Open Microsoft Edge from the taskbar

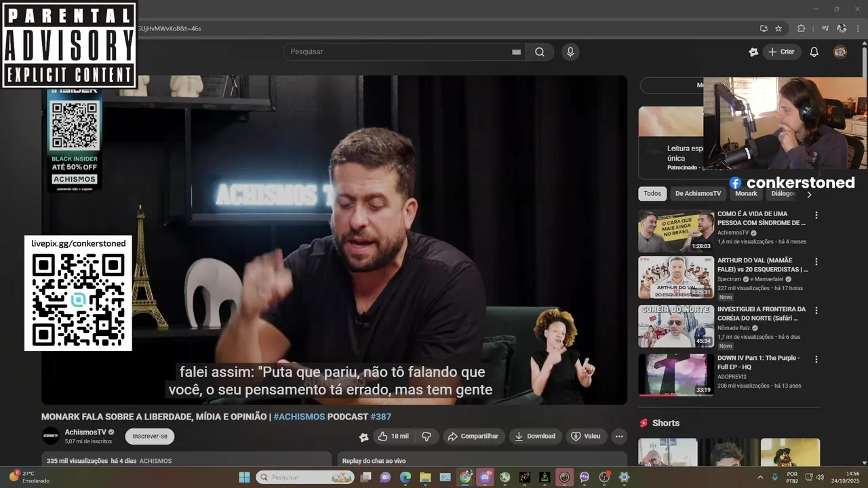[x=406, y=477]
